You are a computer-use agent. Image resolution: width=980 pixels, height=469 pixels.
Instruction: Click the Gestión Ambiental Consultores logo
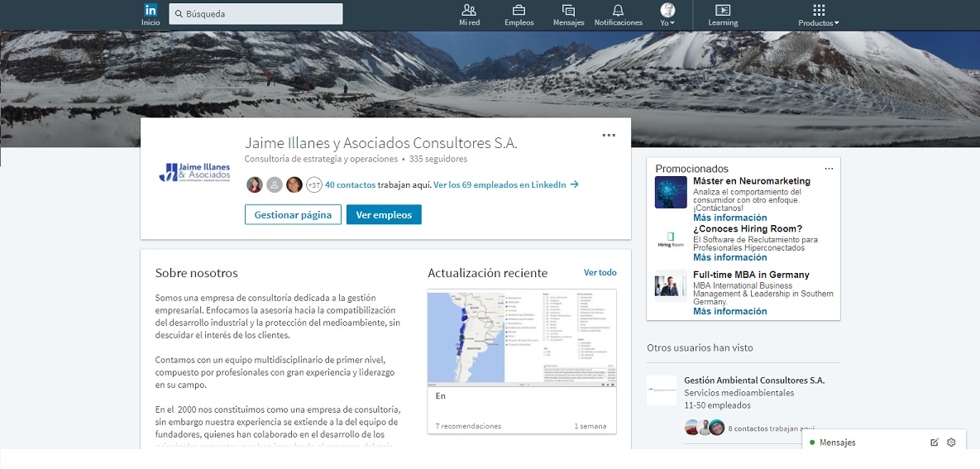click(662, 390)
